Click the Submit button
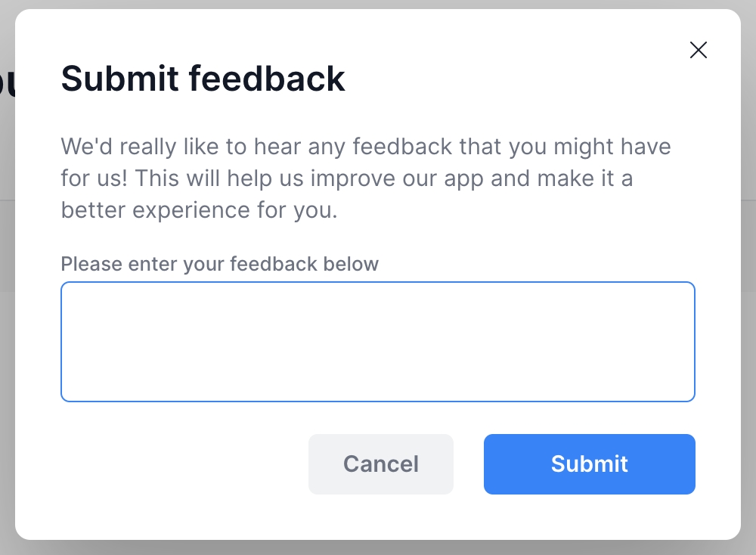 pyautogui.click(x=589, y=464)
